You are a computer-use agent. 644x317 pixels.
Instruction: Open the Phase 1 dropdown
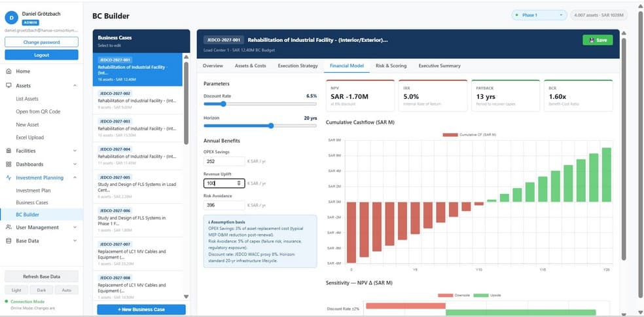tap(539, 15)
